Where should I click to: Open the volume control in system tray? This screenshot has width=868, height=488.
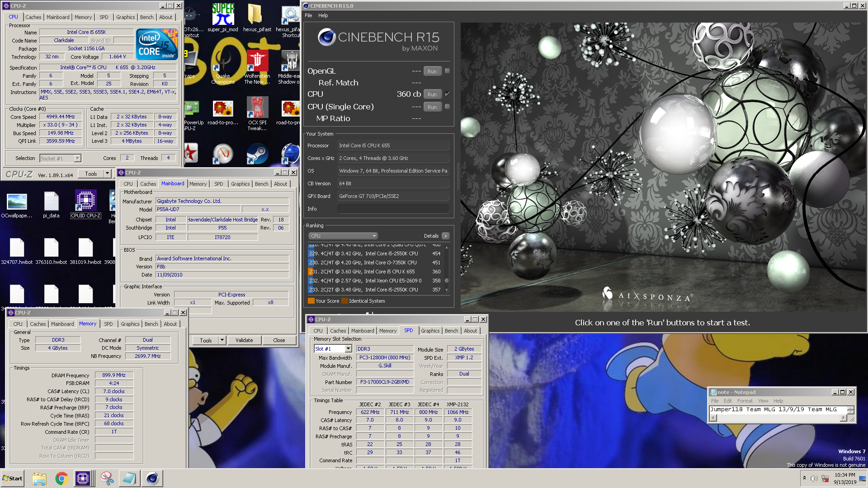tap(814, 479)
